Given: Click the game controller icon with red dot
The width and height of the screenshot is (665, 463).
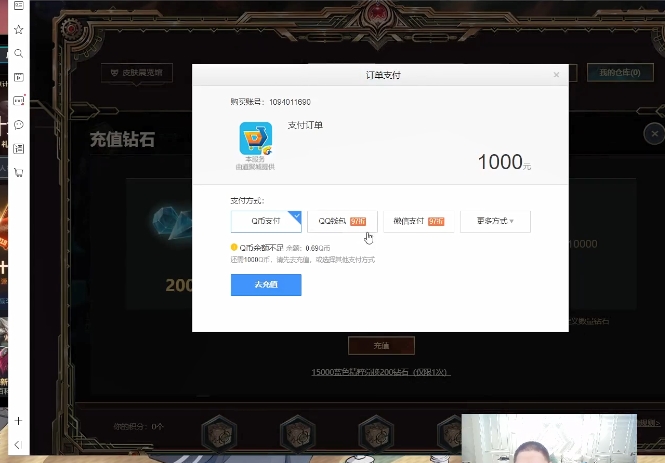Looking at the screenshot, I should 19,100.
